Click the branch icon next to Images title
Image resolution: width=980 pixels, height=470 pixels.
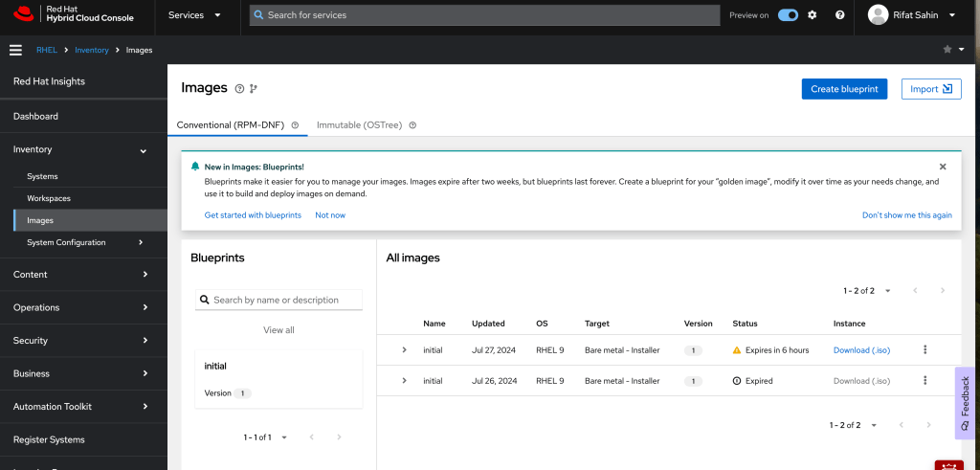253,89
